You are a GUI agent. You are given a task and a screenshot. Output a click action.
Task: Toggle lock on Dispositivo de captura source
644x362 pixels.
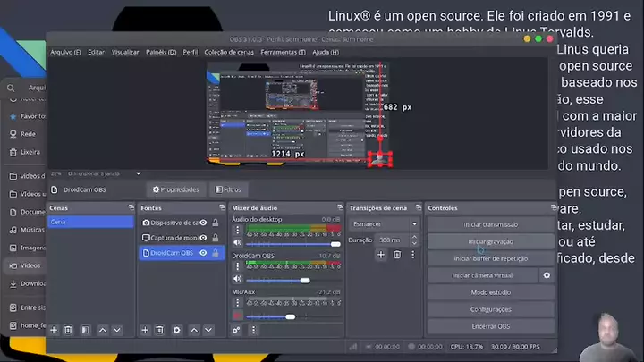pyautogui.click(x=216, y=223)
